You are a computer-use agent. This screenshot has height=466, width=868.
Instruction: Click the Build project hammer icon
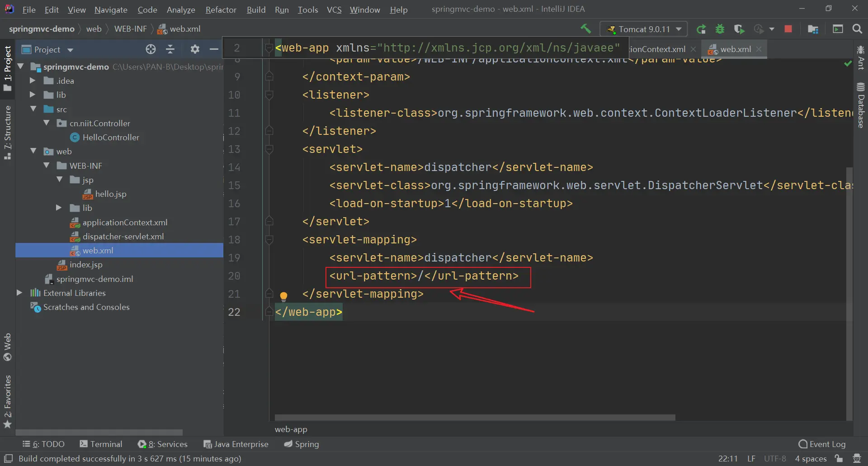pyautogui.click(x=585, y=29)
